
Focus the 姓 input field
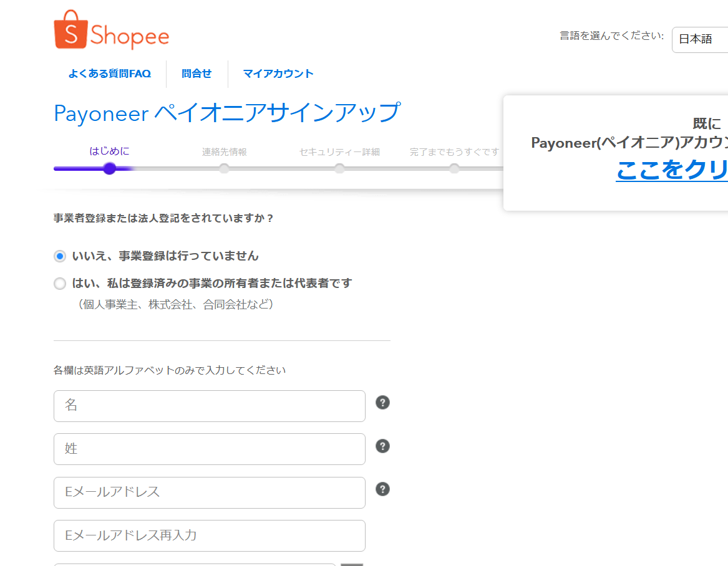(209, 449)
